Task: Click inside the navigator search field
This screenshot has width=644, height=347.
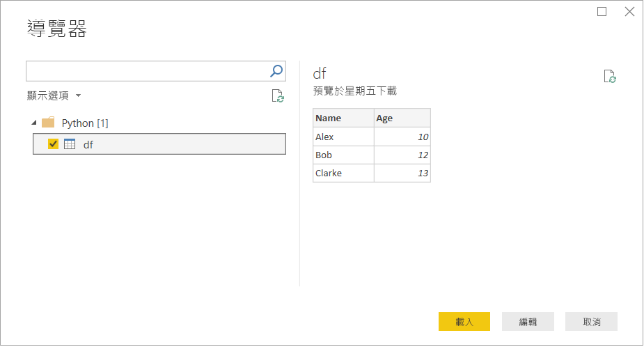Action: pos(146,70)
